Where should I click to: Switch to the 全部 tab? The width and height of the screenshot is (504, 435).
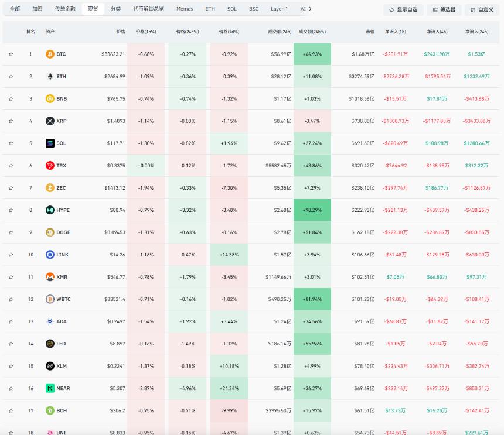(x=15, y=9)
